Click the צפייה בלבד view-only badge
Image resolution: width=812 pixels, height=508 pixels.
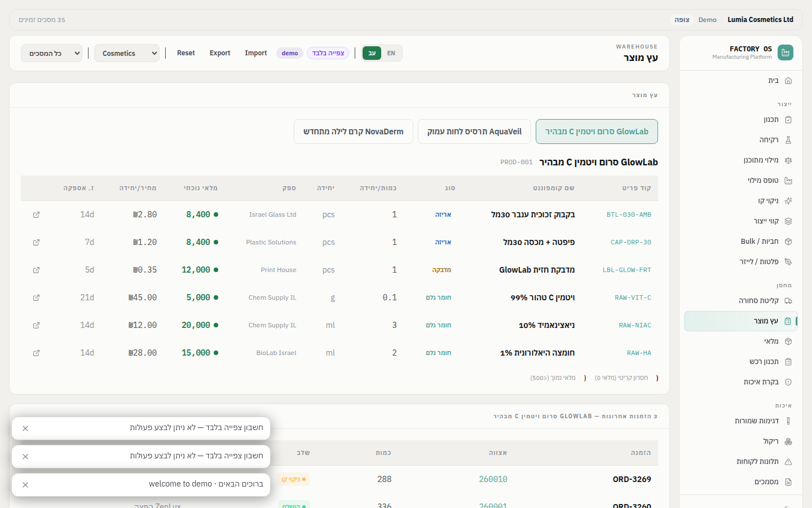(x=328, y=53)
